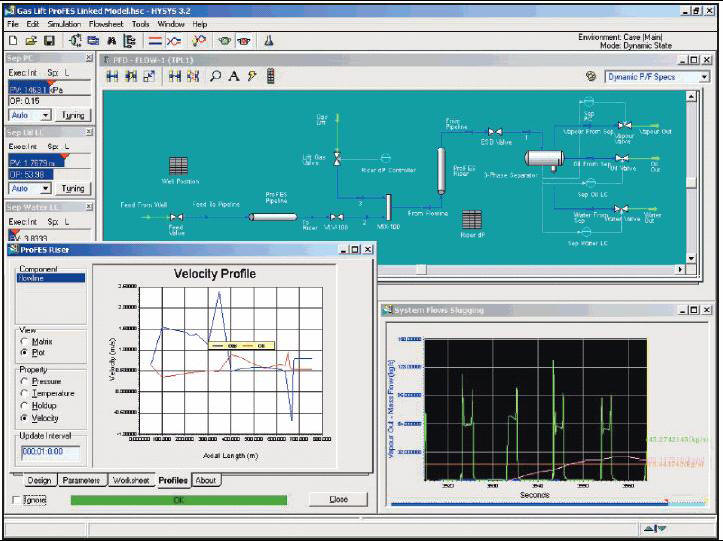
Task: Click the PFD colour scheme palette icon
Action: 590,77
